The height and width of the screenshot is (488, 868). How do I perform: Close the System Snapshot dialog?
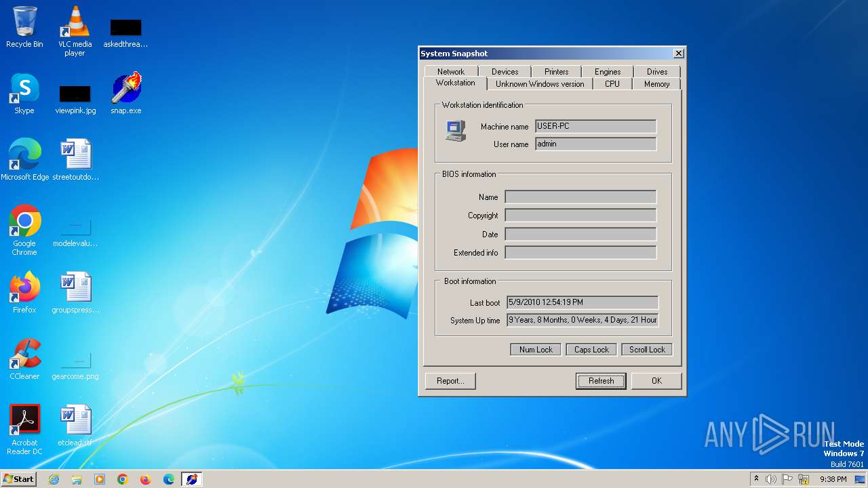click(x=678, y=54)
